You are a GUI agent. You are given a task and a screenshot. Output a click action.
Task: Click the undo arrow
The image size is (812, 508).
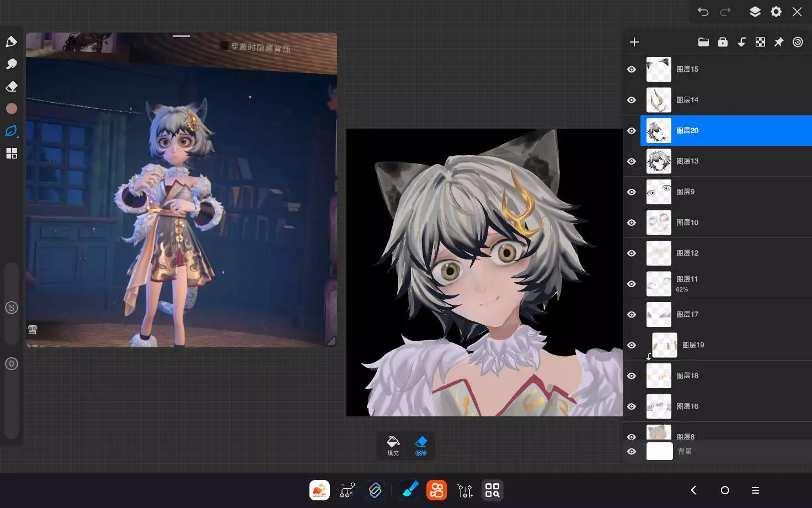703,12
